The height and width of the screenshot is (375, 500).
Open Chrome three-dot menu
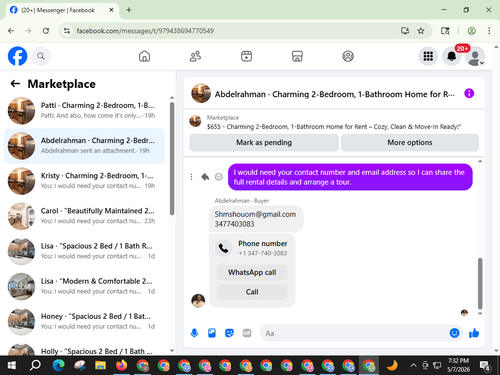pos(489,31)
